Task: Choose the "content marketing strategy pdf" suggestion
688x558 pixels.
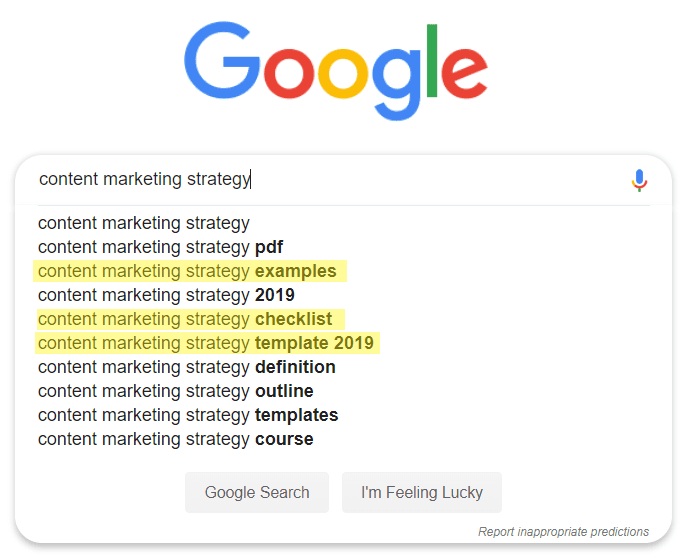Action: coord(161,247)
